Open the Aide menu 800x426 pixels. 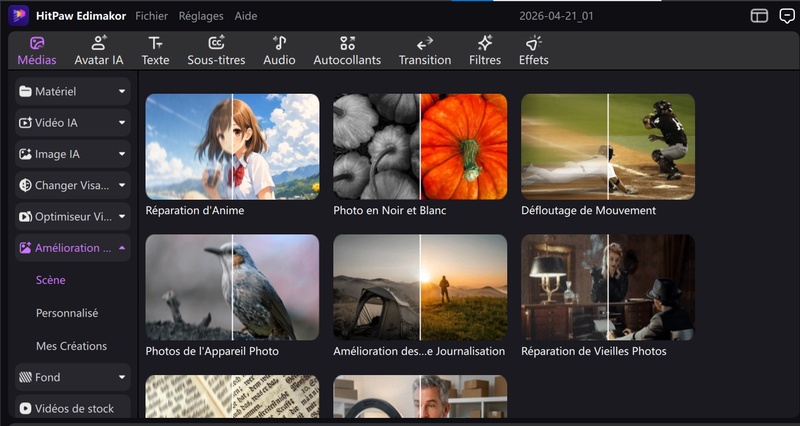pyautogui.click(x=246, y=16)
